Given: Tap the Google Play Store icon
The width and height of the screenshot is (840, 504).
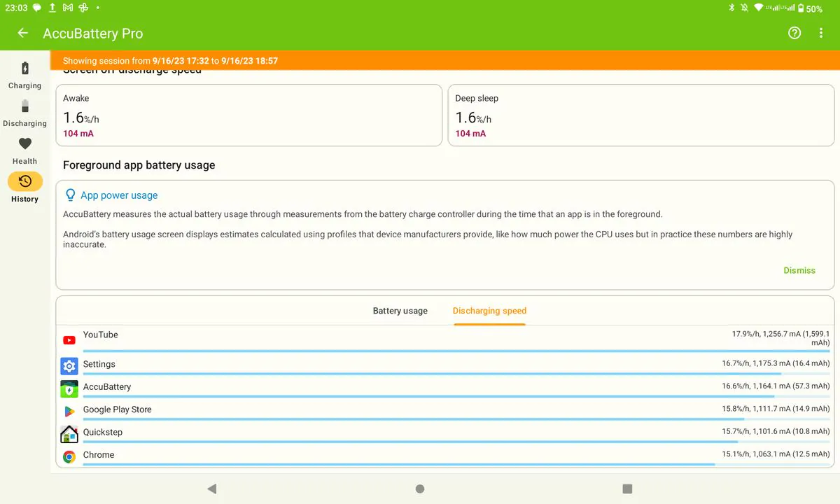Looking at the screenshot, I should click(69, 411).
